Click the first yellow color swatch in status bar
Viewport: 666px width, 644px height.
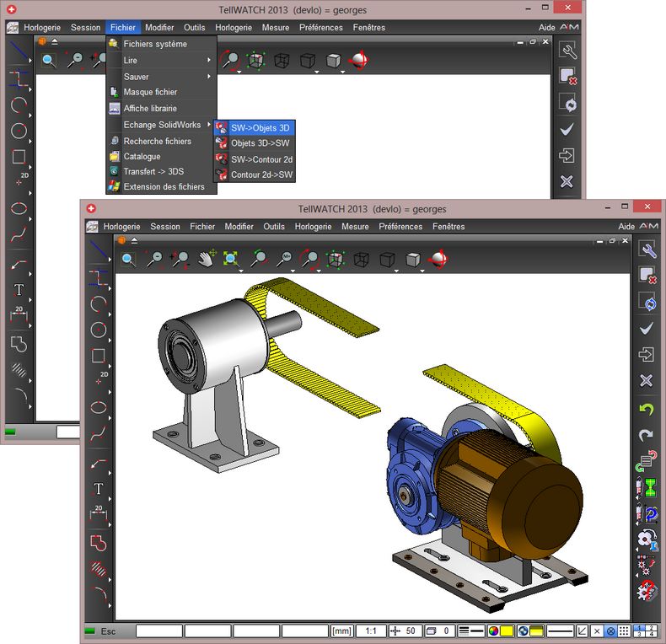(x=508, y=631)
